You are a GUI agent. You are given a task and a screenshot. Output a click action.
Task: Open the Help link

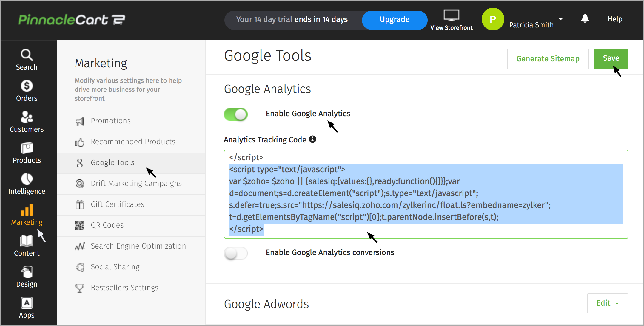click(x=615, y=19)
